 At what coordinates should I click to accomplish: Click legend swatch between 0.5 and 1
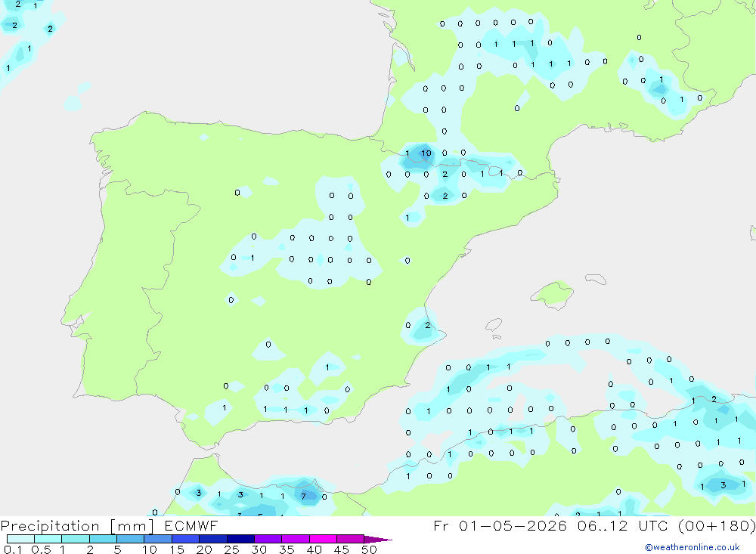(x=48, y=539)
